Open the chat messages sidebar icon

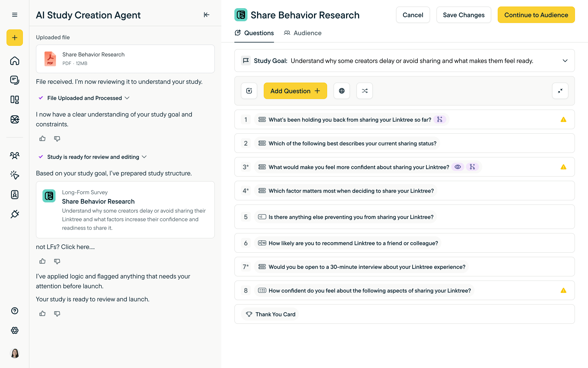point(14,80)
